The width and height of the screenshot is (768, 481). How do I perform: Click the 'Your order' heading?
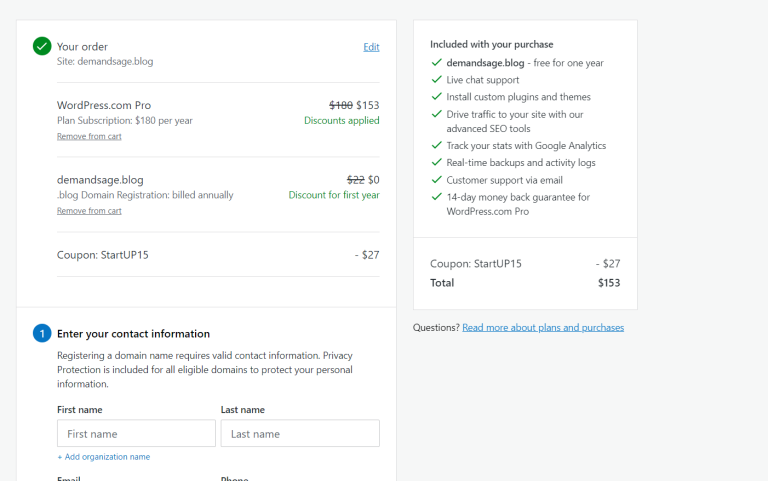tap(82, 47)
